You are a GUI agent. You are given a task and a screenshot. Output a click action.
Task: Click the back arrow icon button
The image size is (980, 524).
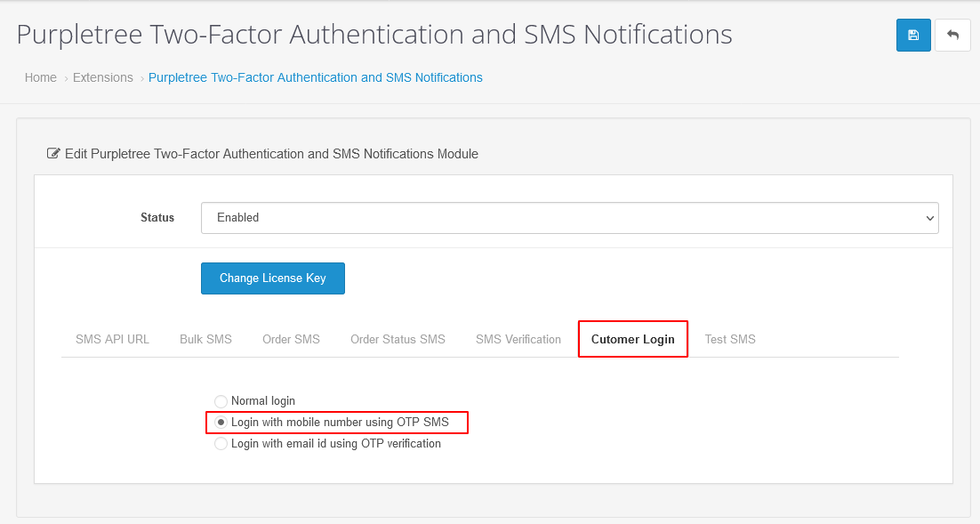(x=952, y=35)
